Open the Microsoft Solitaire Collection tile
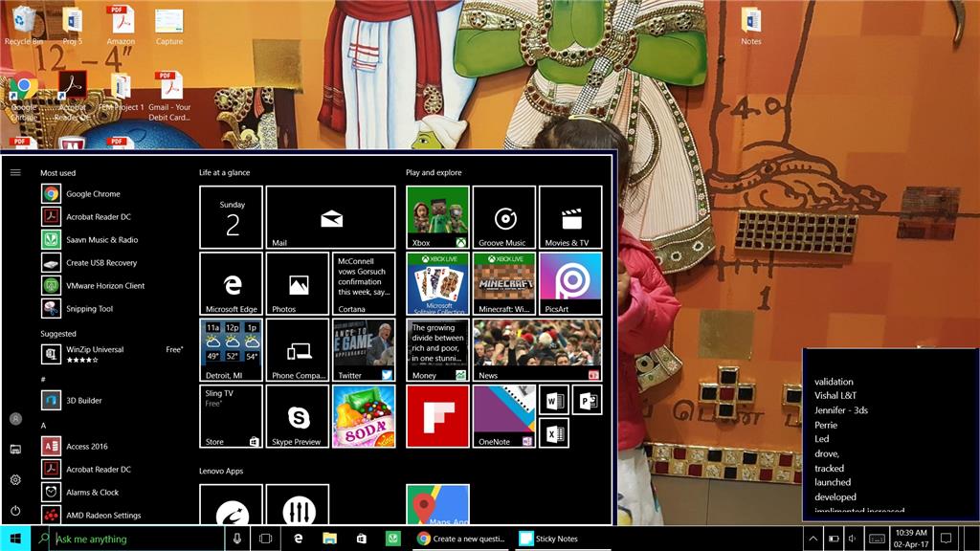The image size is (980, 551). point(437,283)
